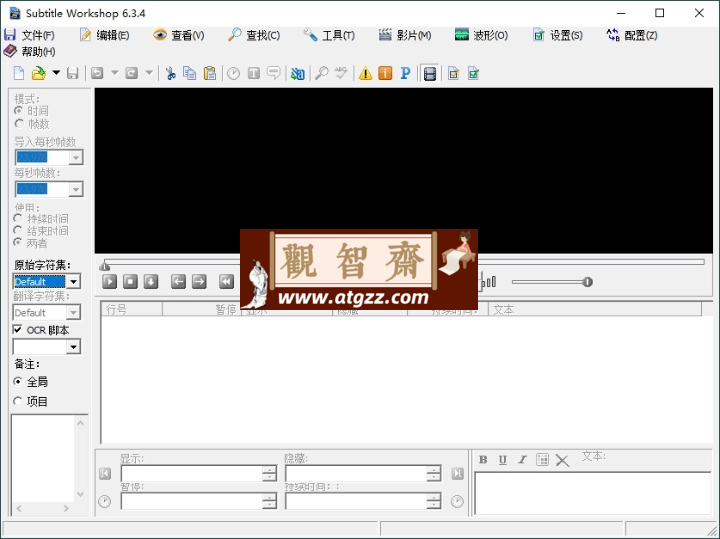
Task: Open the 原始字符集 Default dropdown
Action: click(x=73, y=281)
